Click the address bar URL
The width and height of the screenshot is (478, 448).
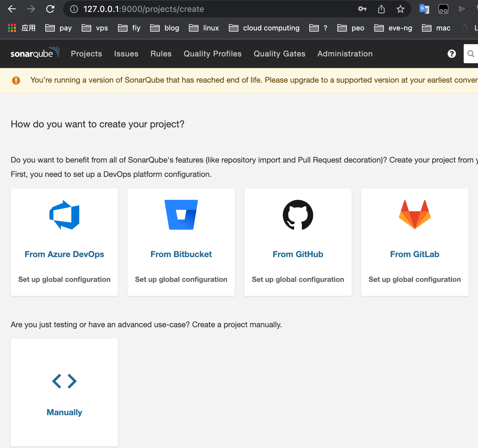(x=144, y=9)
